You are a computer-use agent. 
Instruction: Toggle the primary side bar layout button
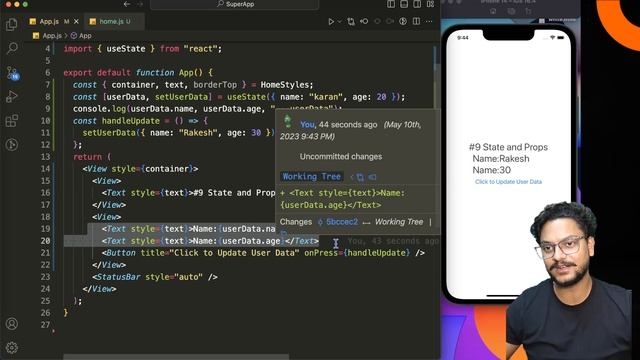coord(391,4)
